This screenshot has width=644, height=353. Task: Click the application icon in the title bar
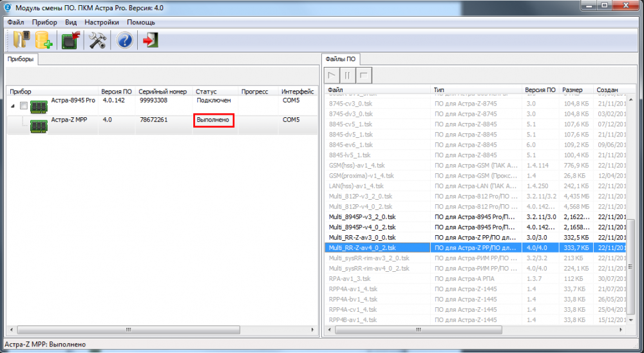(7, 7)
